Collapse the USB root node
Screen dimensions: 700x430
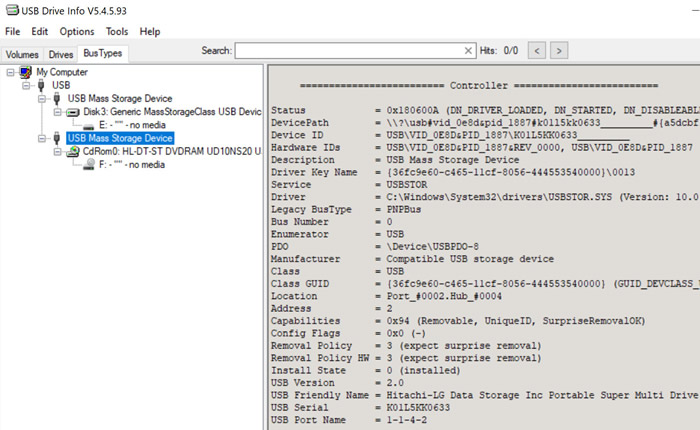(27, 85)
